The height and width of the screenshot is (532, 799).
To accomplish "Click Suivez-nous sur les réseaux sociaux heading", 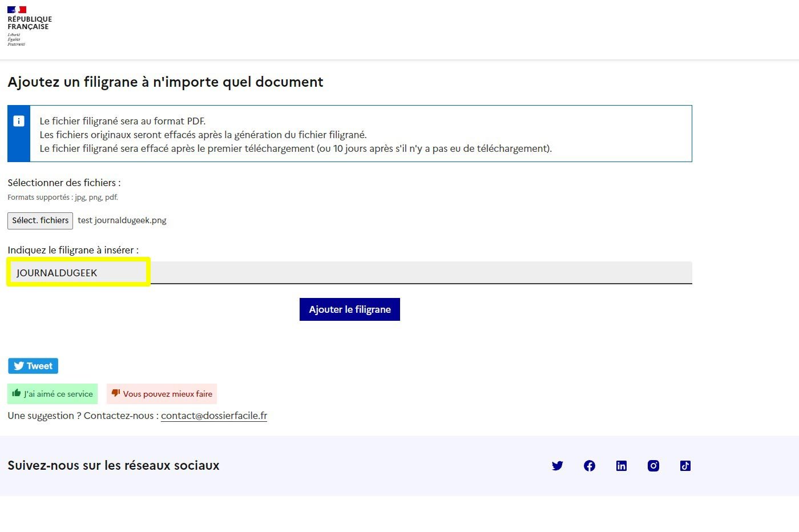I will (x=114, y=466).
